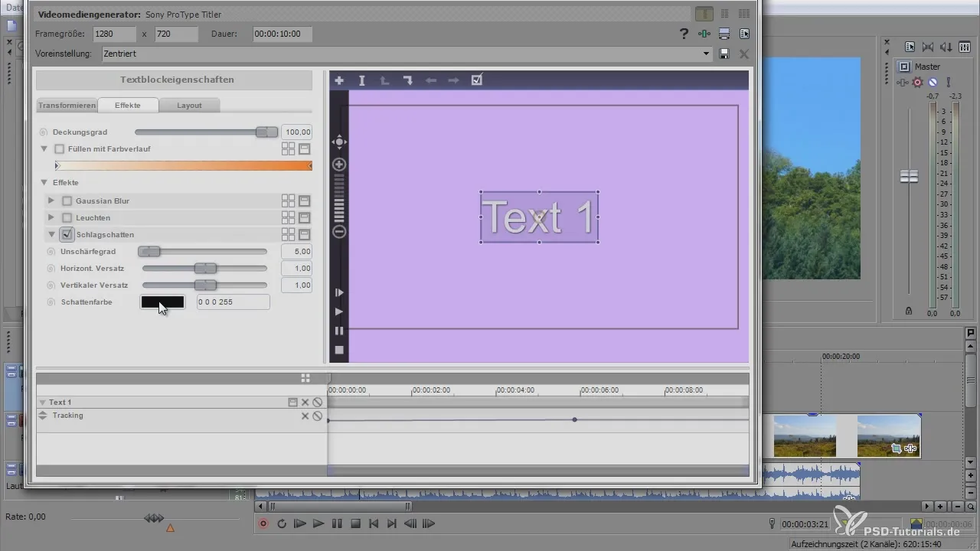Click the disable circle icon on the Tracking row
Image resolution: width=980 pixels, height=551 pixels.
click(317, 416)
